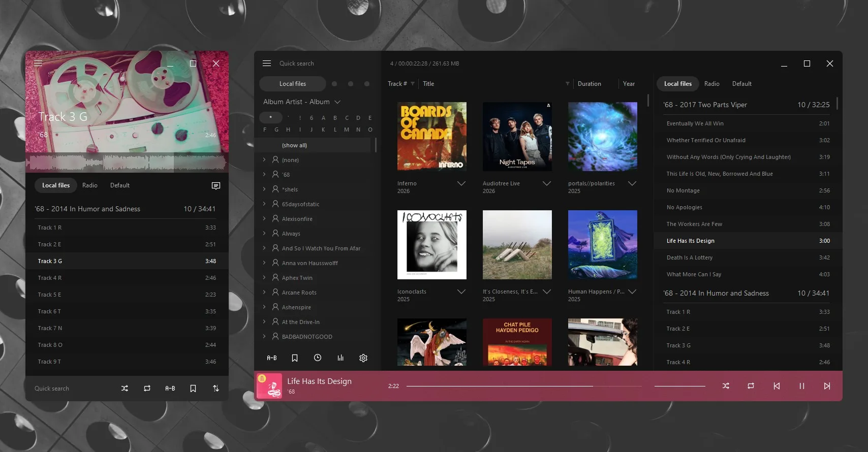Open the dropdown chevron for Human Happens album

[x=632, y=292]
